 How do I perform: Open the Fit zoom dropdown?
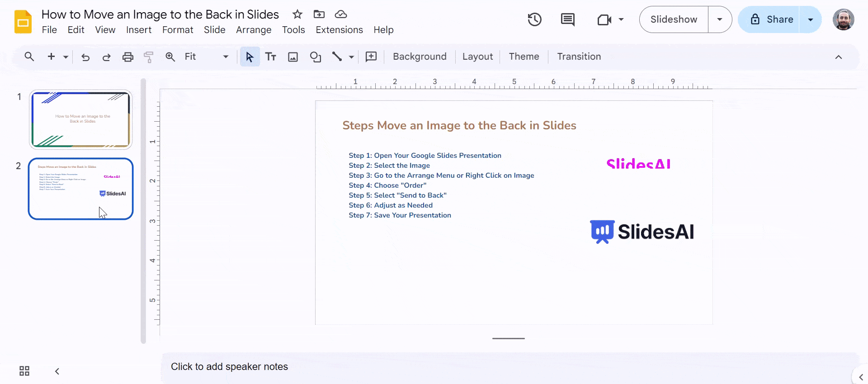207,57
